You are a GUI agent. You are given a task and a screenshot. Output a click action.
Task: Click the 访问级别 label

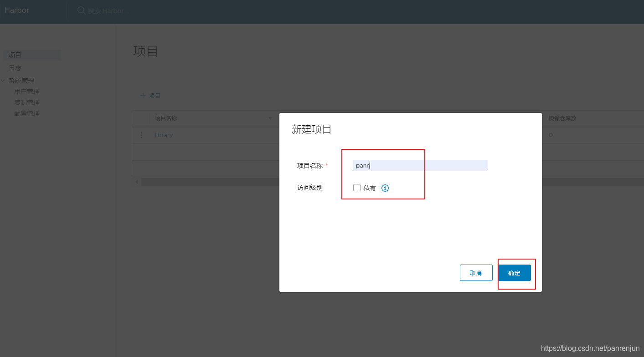[310, 188]
